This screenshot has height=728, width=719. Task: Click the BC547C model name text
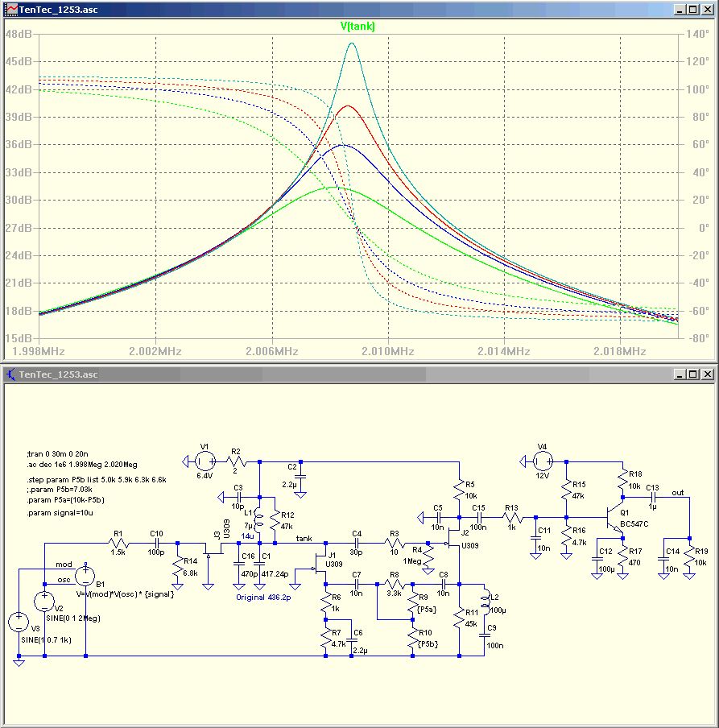[634, 523]
